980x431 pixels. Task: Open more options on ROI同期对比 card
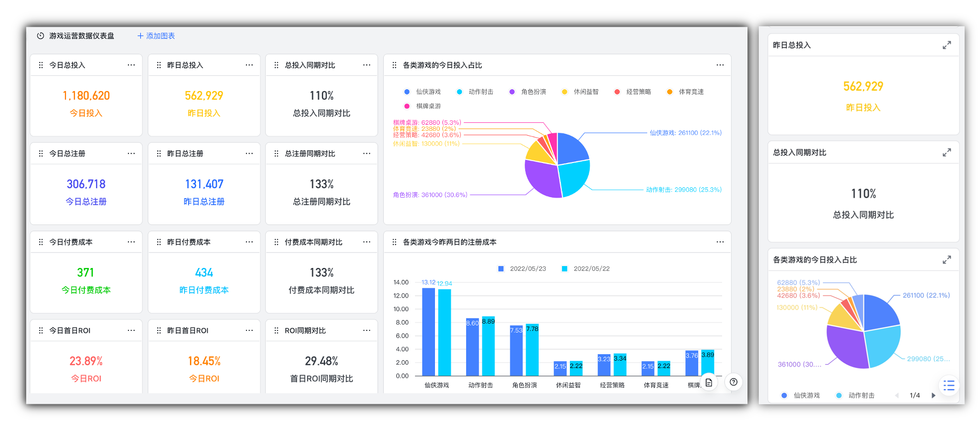click(x=367, y=330)
